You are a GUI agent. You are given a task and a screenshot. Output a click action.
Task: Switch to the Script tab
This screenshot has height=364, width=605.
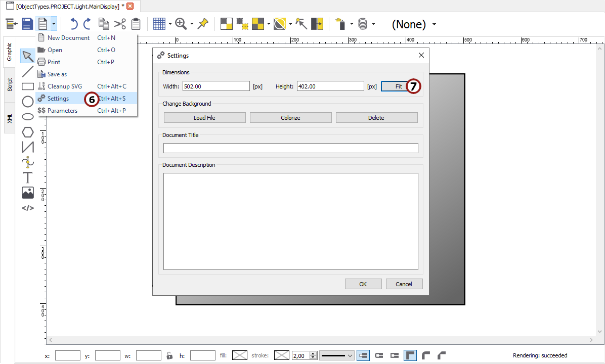(10, 84)
